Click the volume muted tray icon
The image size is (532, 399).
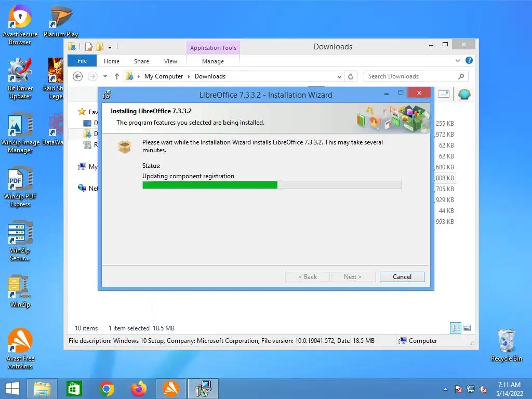pos(483,389)
